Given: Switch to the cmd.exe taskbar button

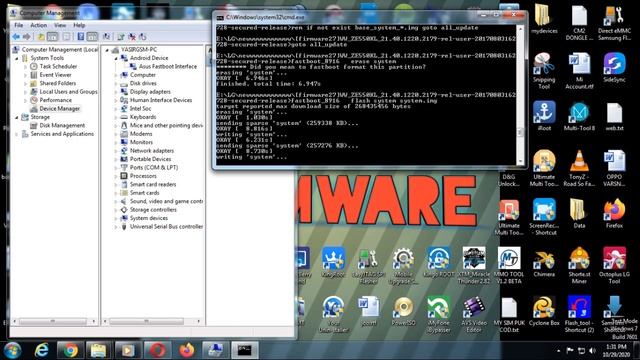Looking at the screenshot, I should pos(244,350).
